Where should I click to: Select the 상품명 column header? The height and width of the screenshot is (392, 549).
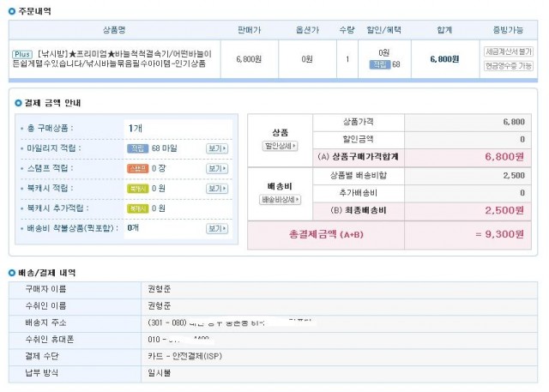pos(114,30)
